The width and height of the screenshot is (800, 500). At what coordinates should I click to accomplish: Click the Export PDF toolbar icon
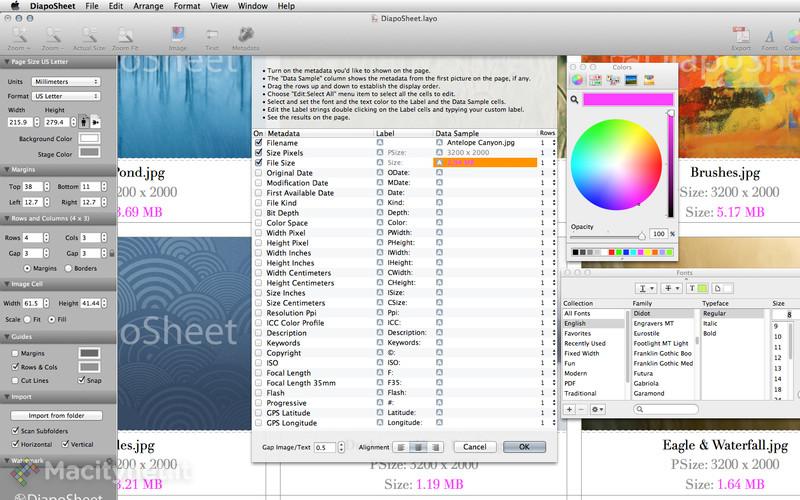[741, 34]
